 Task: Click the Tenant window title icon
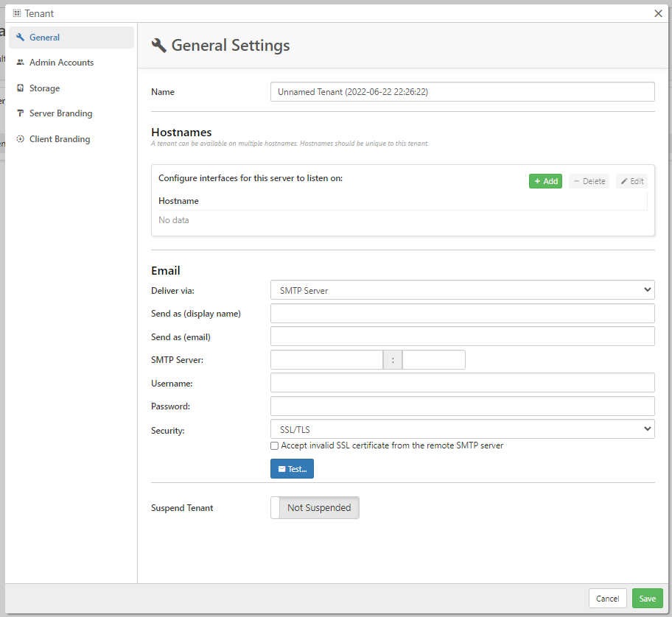[x=17, y=13]
